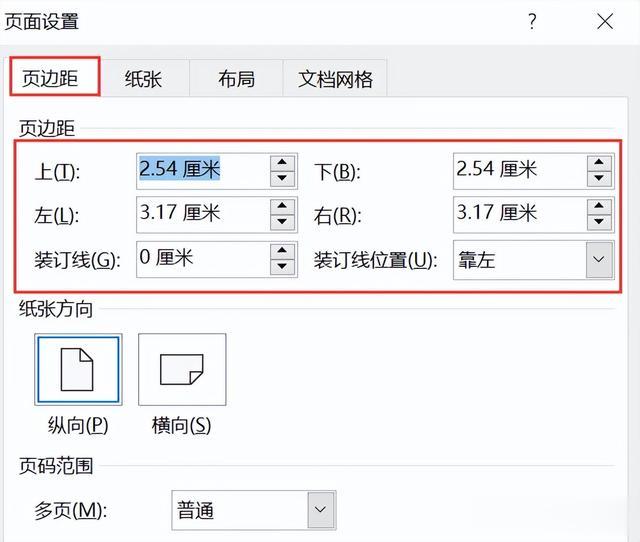Viewport: 640px width, 542px height.
Task: Click the 纵向(P) label
Action: [78, 426]
